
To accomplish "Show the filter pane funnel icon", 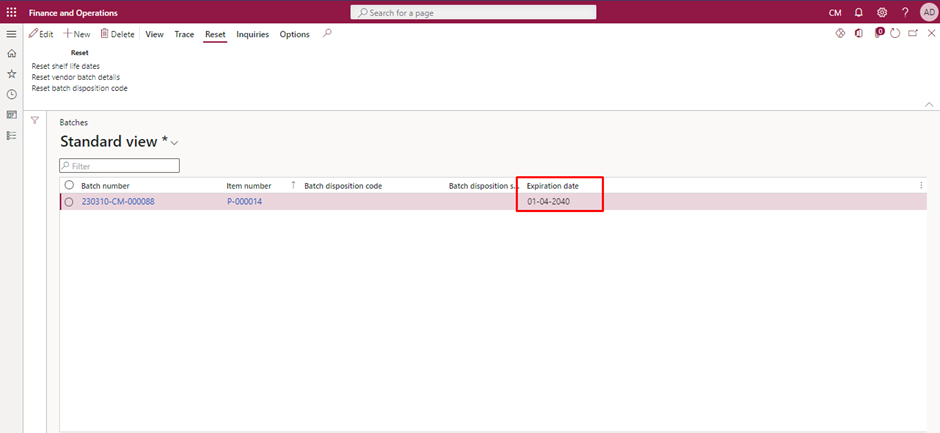I will click(x=35, y=121).
